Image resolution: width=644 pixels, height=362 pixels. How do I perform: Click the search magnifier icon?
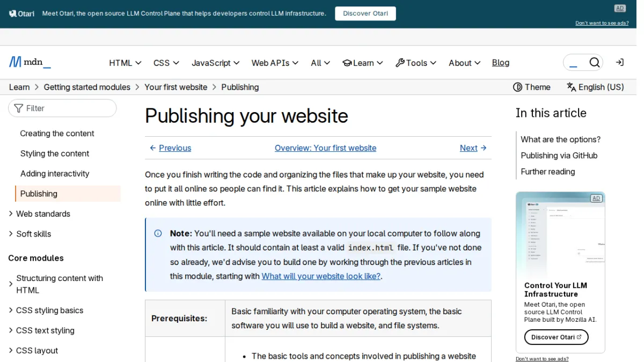[x=595, y=63]
